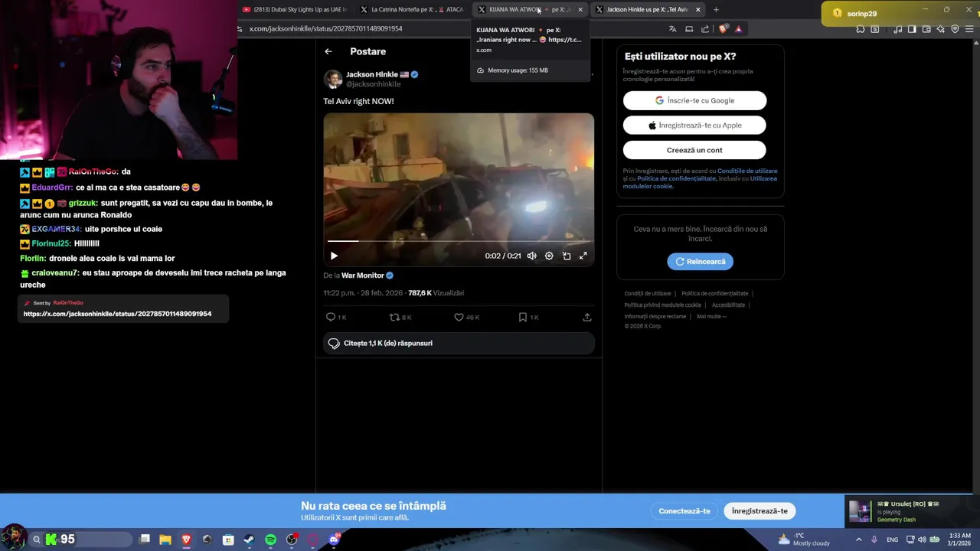
Task: Close the Jackson Hinkle Tel Aviv tab
Action: point(698,10)
